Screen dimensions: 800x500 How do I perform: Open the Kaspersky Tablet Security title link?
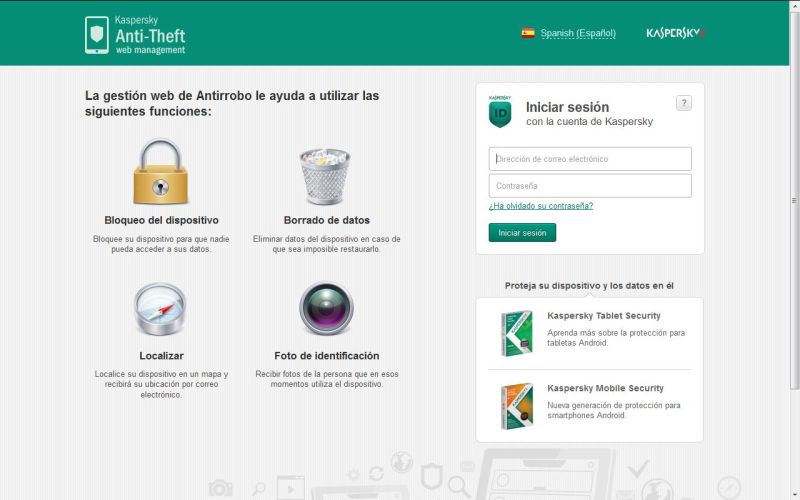(604, 316)
